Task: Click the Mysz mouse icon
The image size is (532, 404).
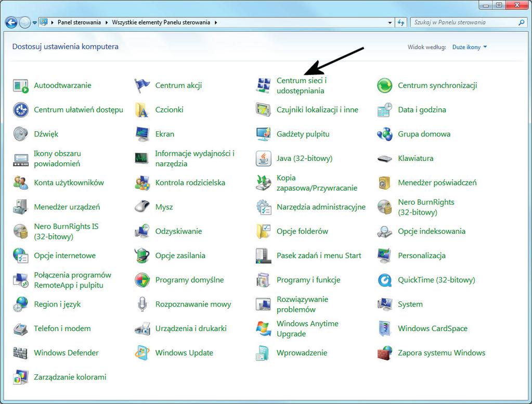Action: coord(142,207)
